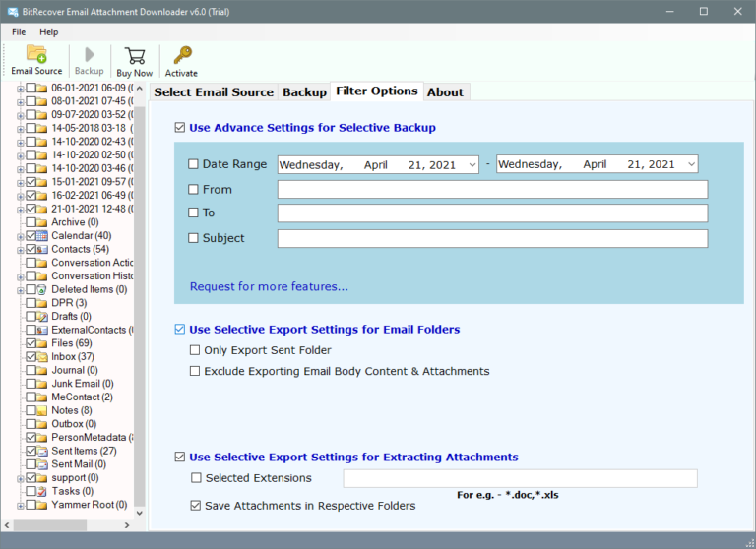Click the vertical scrollbar down arrow in folder tree

click(140, 513)
